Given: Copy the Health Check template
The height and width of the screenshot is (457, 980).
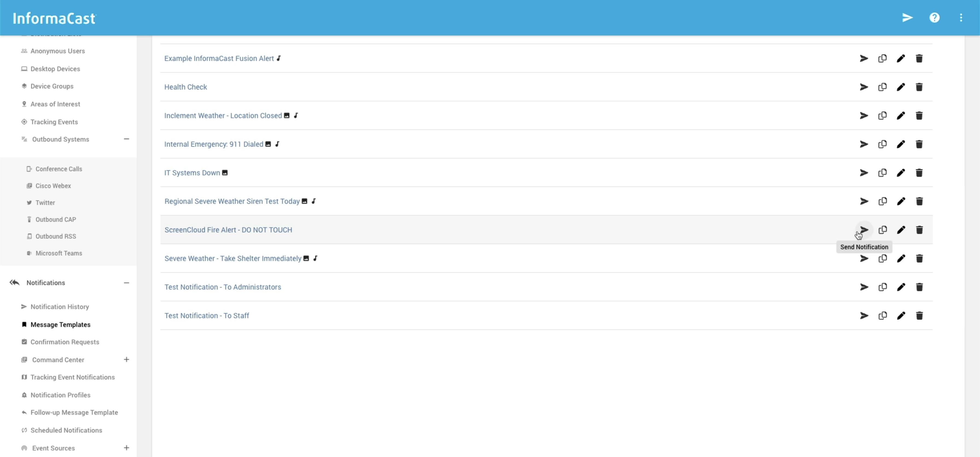Looking at the screenshot, I should tap(882, 87).
